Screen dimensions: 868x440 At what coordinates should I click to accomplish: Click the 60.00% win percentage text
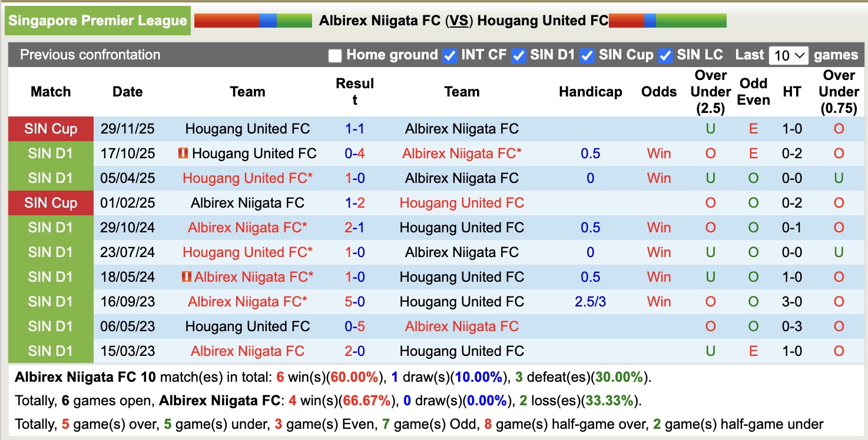tap(354, 377)
